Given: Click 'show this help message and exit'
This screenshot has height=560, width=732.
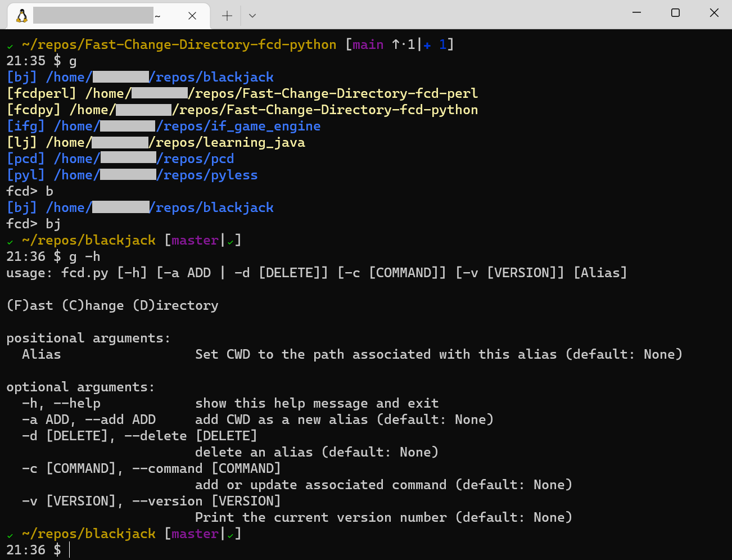Looking at the screenshot, I should pyautogui.click(x=317, y=403).
